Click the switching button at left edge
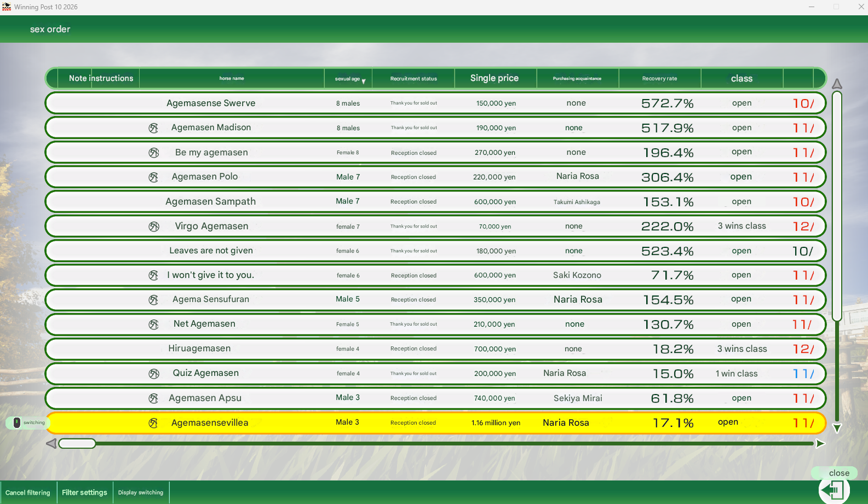 (27, 422)
